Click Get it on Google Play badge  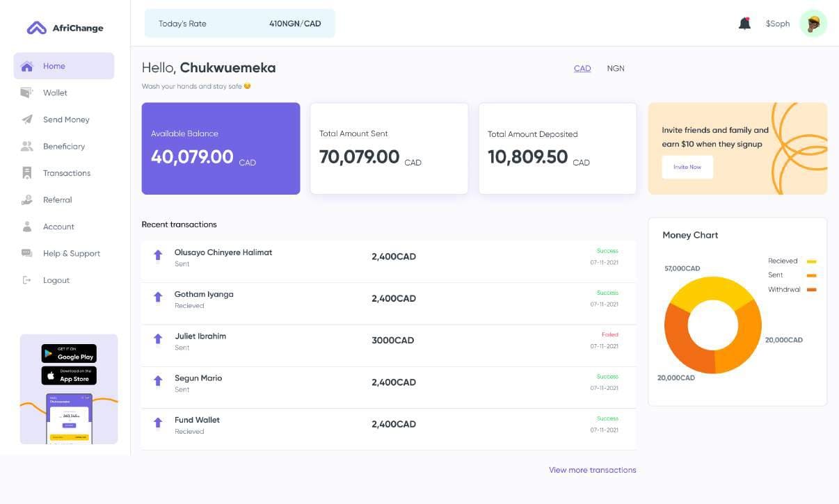coord(69,353)
